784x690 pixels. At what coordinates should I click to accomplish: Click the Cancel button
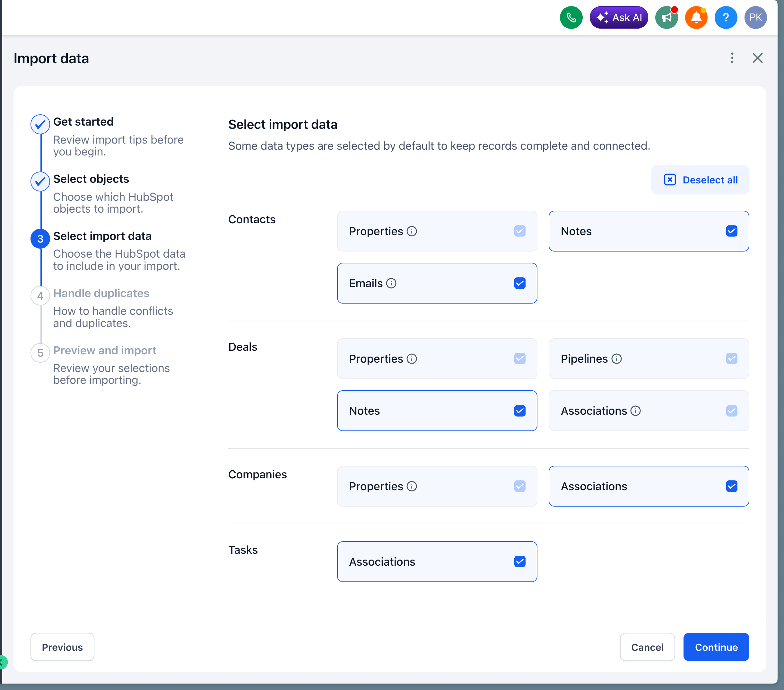(x=647, y=647)
